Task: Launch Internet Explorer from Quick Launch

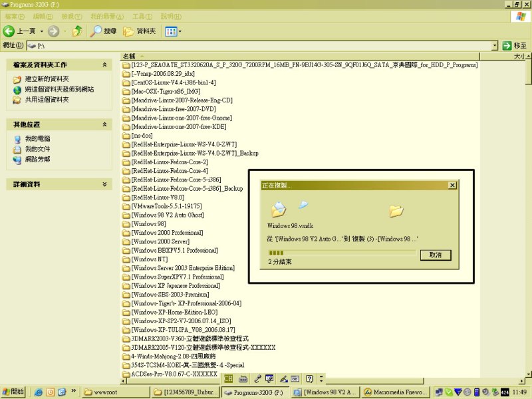Action: [x=39, y=392]
